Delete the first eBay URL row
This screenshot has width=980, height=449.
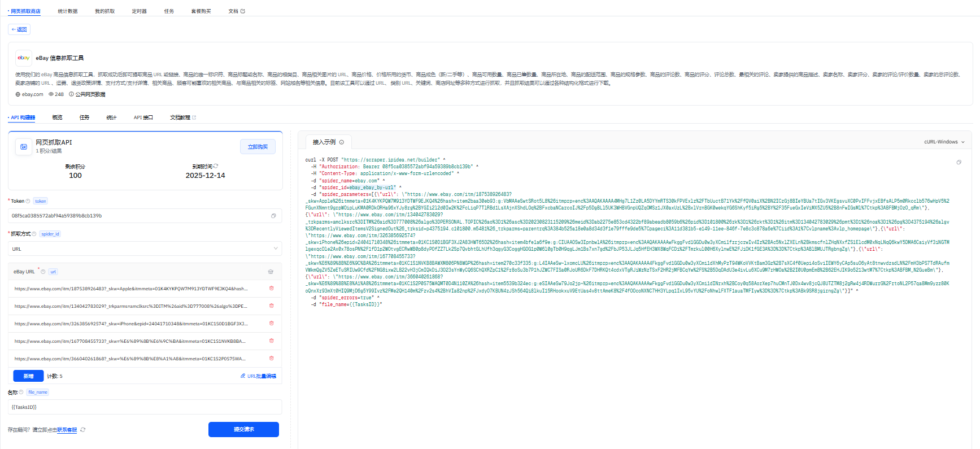(272, 288)
